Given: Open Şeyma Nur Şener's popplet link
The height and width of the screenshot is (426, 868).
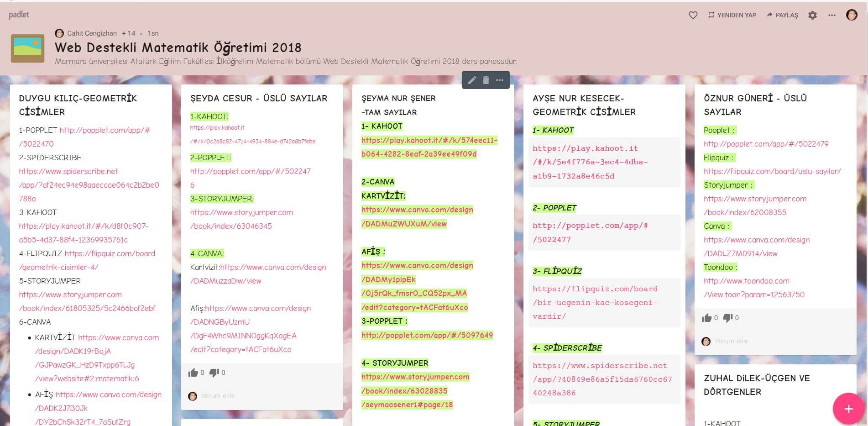Looking at the screenshot, I should coord(427,335).
